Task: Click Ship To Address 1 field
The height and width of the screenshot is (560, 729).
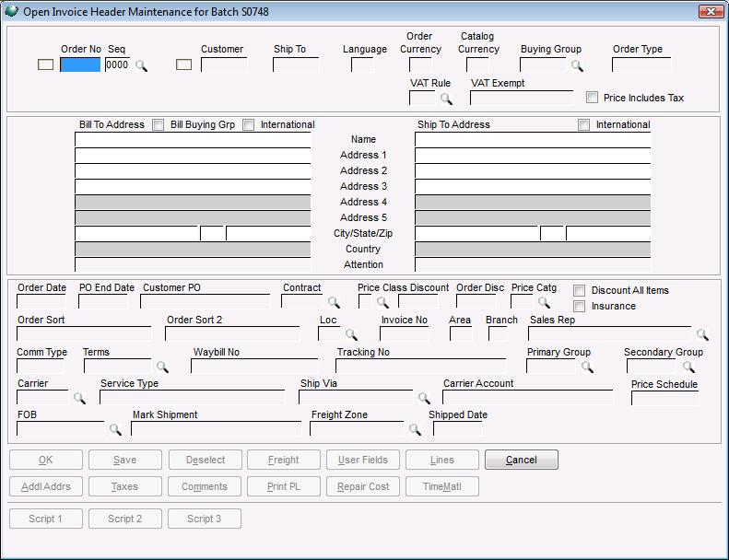Action: coord(533,156)
